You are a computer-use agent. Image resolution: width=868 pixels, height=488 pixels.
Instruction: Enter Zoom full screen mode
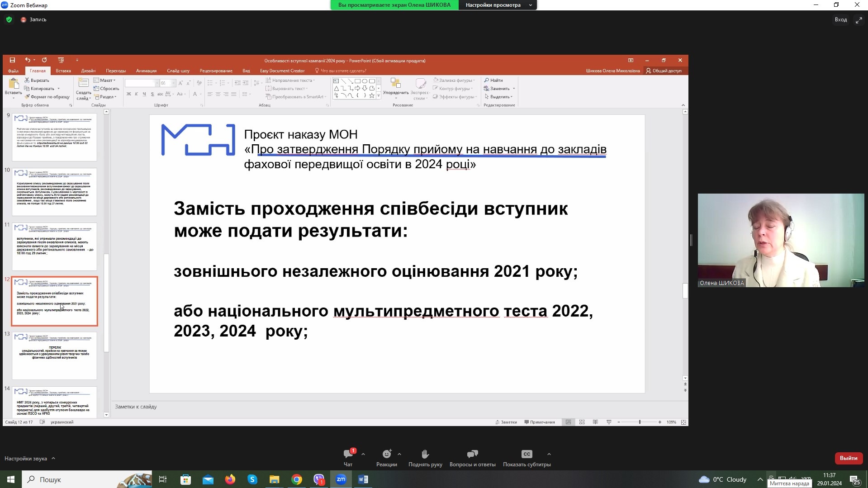(859, 20)
